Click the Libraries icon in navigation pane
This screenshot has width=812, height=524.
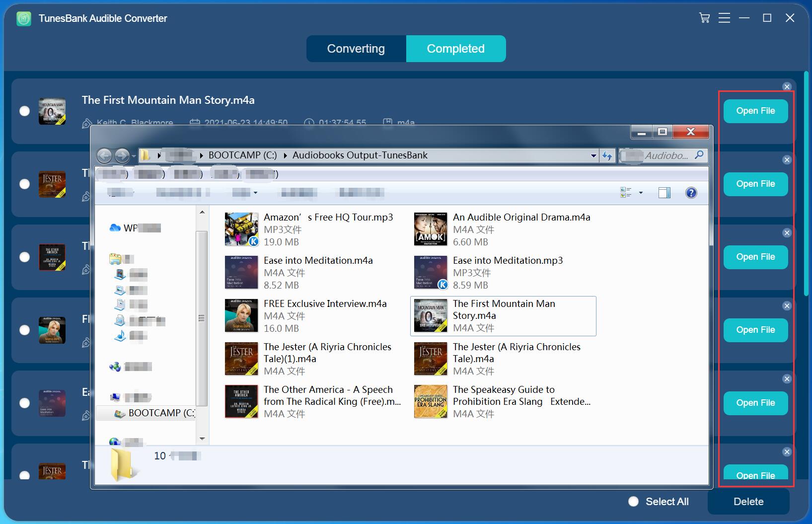click(115, 259)
